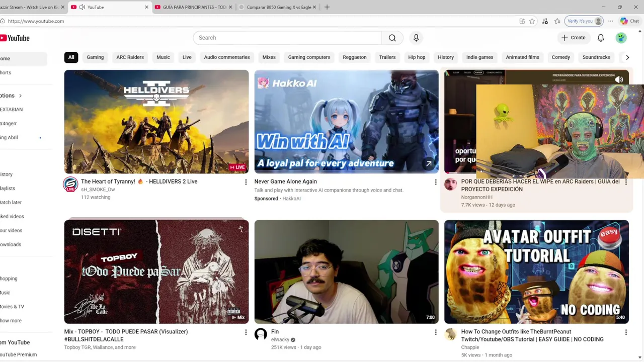Click the elWacky channel avatar

(261, 334)
